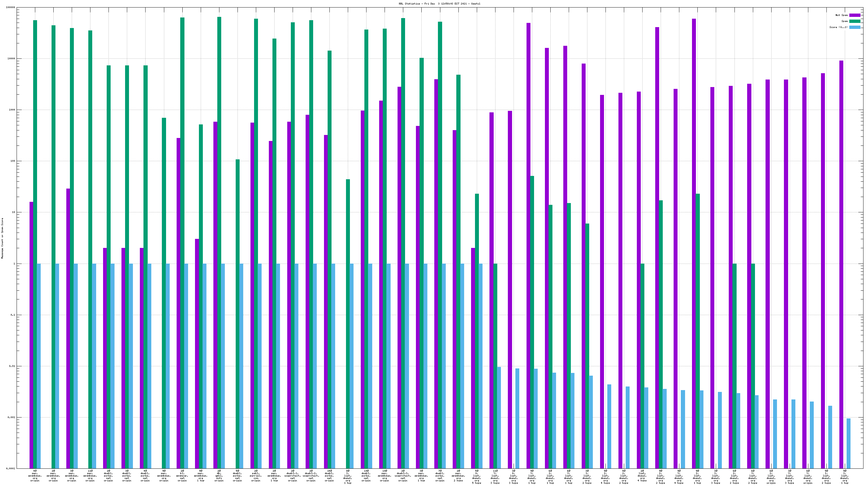This screenshot has height=488, width=868.
Task: Click the bl.spamcop.net origin axis label
Action: click(x=182, y=476)
